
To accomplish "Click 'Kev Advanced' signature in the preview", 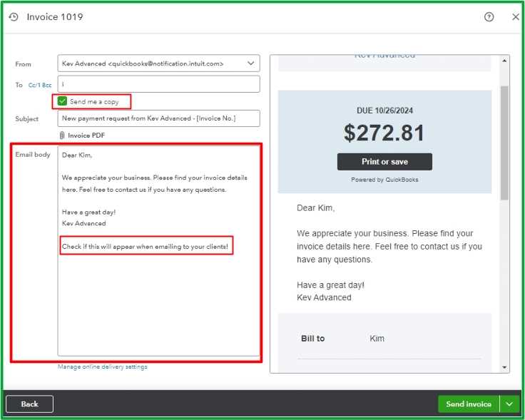I will click(x=324, y=297).
